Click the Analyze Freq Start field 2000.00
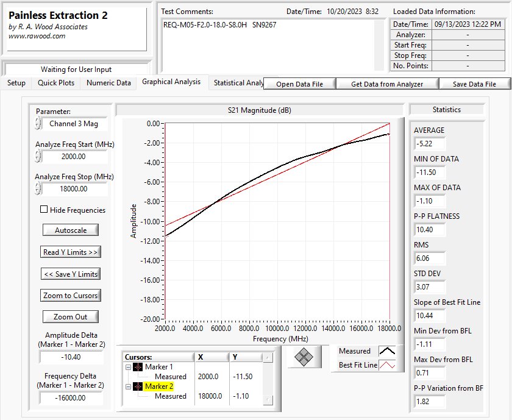 75,157
